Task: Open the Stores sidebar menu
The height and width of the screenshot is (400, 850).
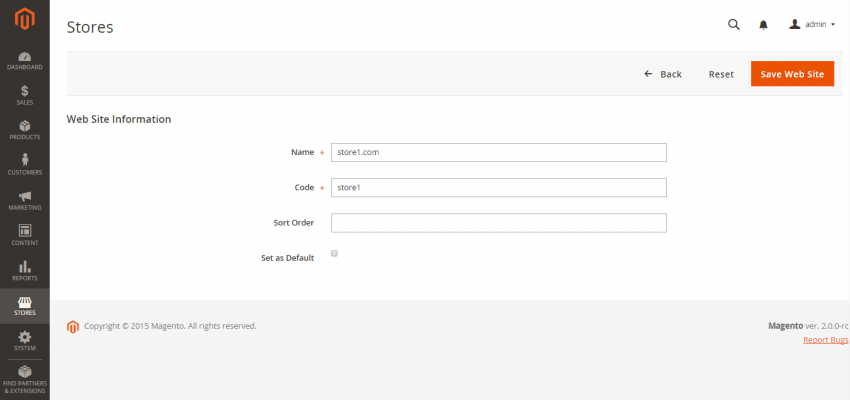Action: pyautogui.click(x=24, y=306)
